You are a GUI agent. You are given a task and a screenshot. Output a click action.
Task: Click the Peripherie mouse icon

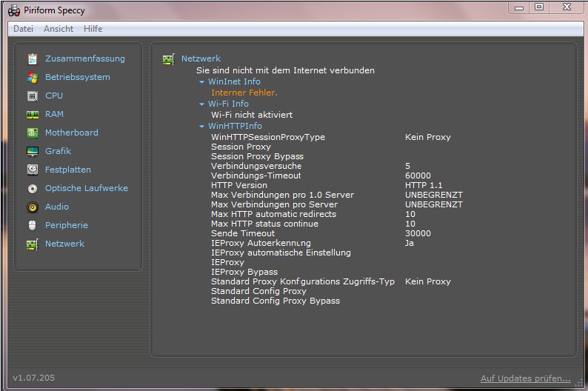click(33, 225)
